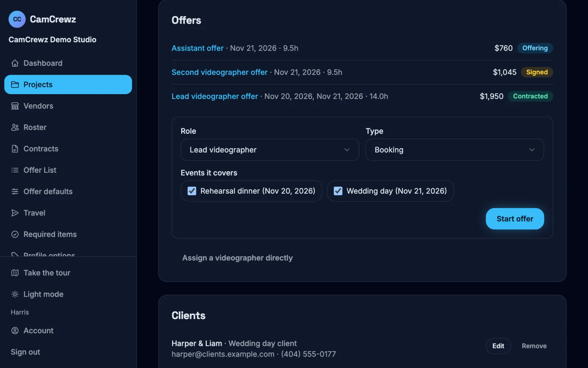
Task: Go to Dashboard in the sidebar
Action: [68, 63]
